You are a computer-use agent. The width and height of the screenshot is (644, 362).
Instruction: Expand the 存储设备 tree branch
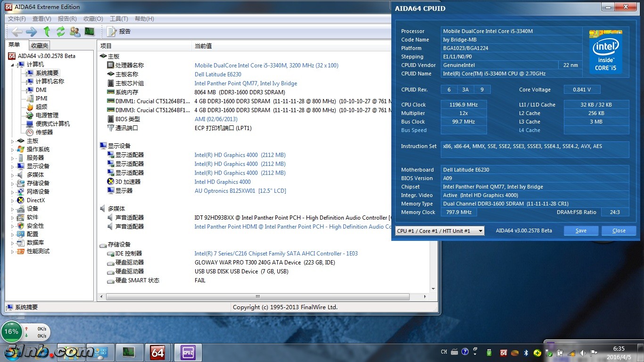point(13,183)
